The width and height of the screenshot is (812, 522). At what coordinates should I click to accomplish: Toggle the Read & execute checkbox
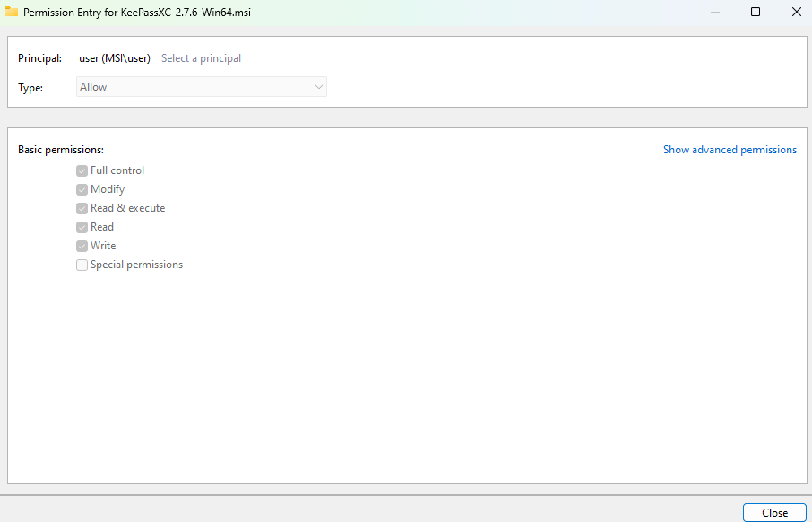[x=82, y=208]
